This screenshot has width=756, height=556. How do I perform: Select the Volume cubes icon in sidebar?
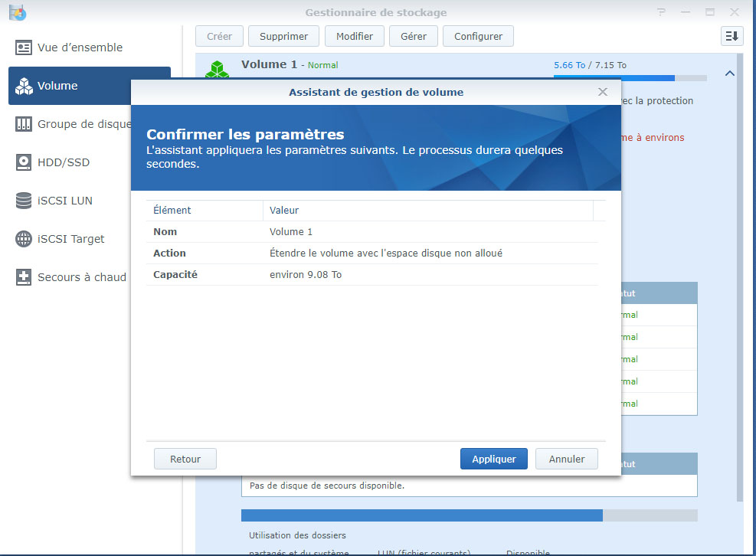[24, 86]
